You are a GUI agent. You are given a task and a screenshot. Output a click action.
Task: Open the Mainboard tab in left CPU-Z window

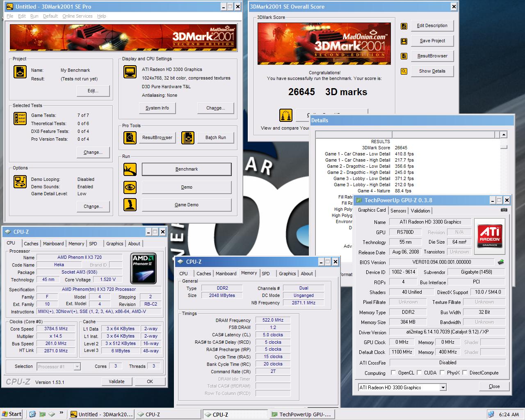click(x=53, y=244)
